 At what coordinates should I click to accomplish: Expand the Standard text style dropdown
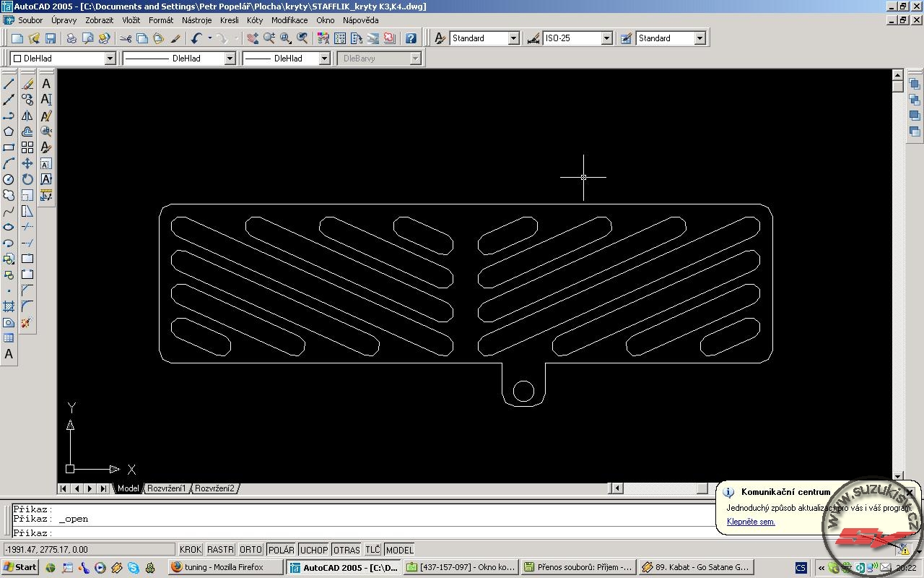(513, 38)
